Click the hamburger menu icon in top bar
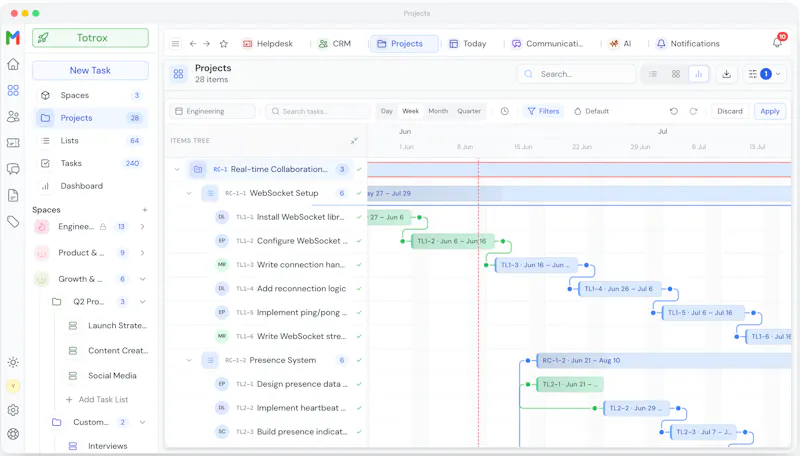 pos(176,44)
